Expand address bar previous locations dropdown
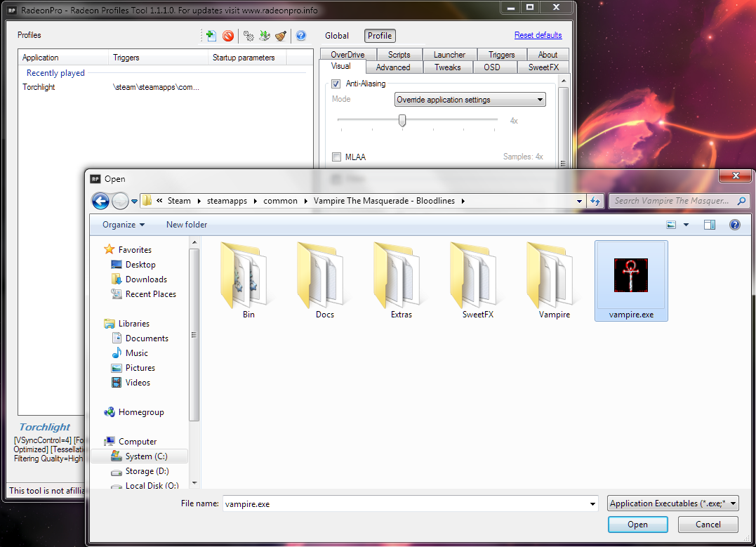 (579, 201)
